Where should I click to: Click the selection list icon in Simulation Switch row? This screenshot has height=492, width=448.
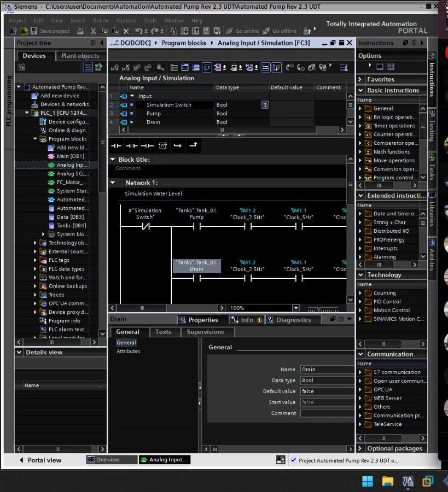[x=265, y=105]
